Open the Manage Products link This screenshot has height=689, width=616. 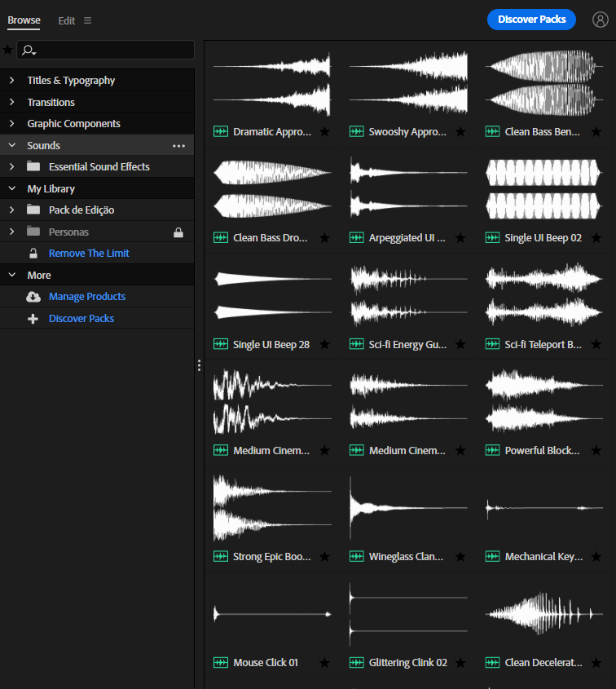[x=87, y=297]
